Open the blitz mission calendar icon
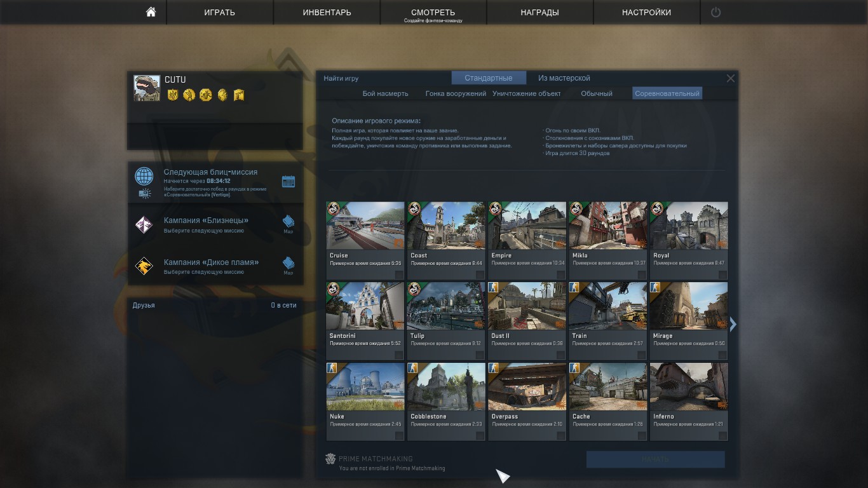868x488 pixels. pos(288,182)
